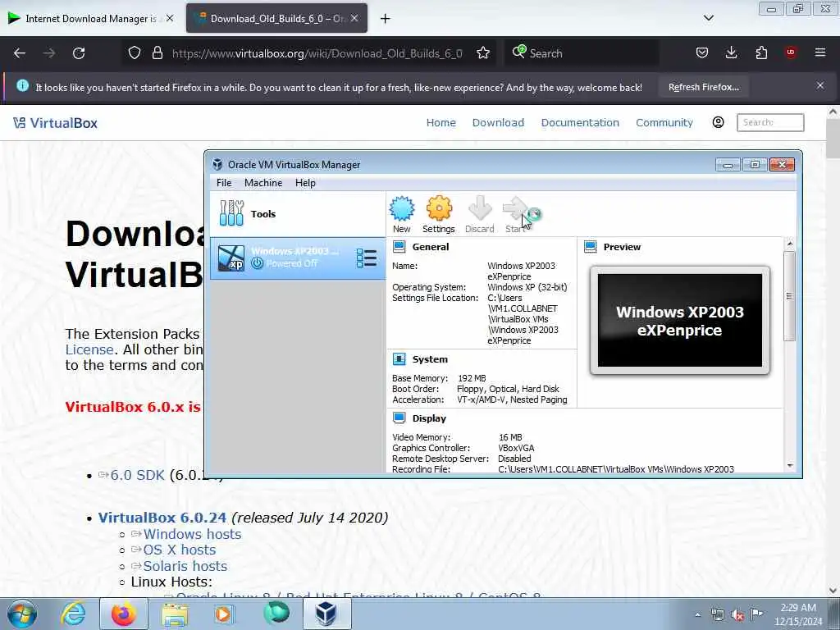The image size is (840, 630).
Task: Click the Firefox forward arrow
Action: click(x=49, y=53)
